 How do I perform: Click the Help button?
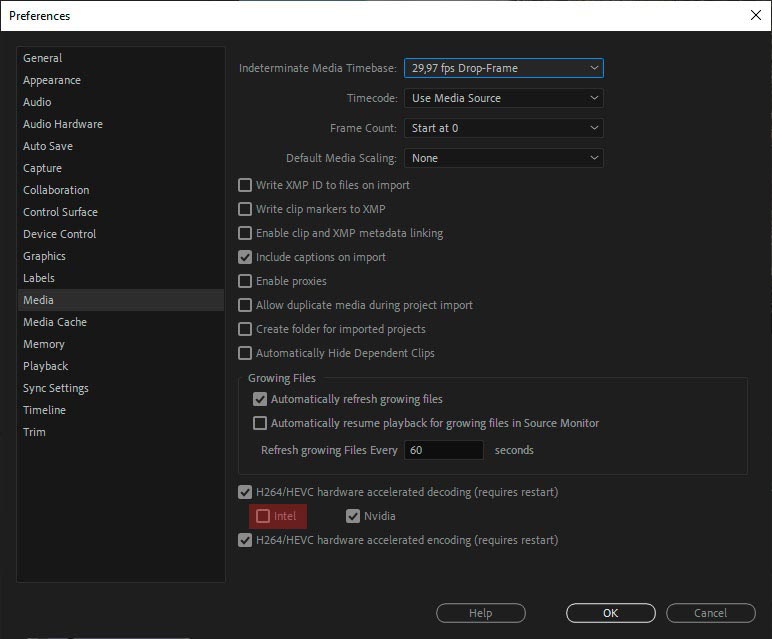[x=481, y=613]
